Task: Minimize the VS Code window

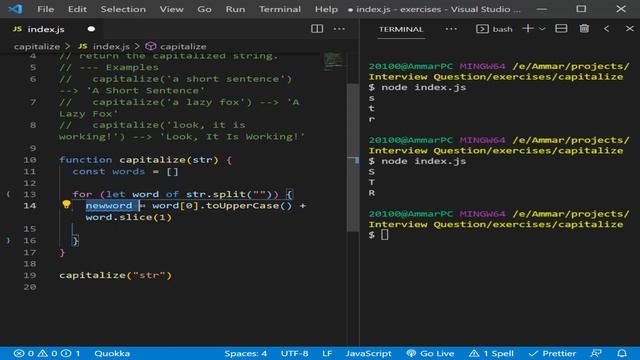Action: tap(542, 9)
